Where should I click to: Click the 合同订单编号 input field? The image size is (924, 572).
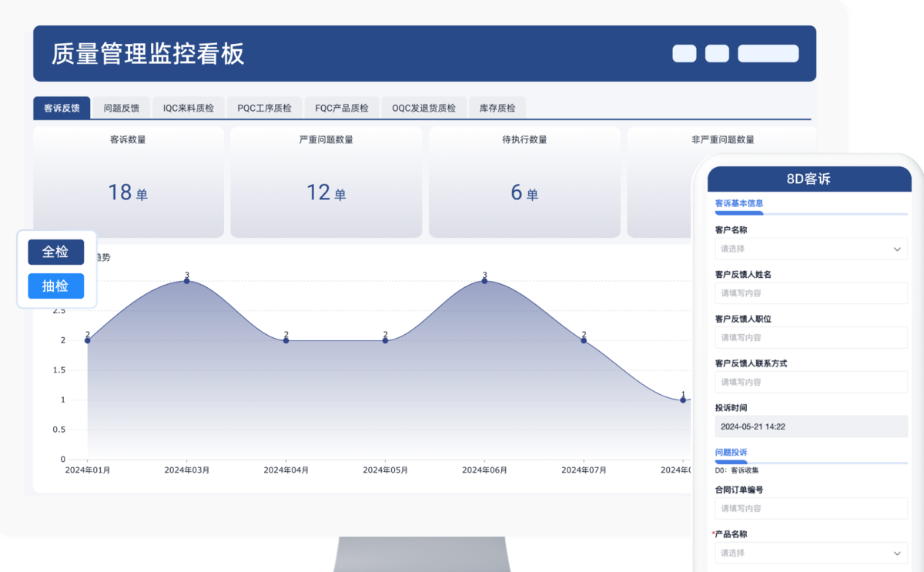(811, 508)
